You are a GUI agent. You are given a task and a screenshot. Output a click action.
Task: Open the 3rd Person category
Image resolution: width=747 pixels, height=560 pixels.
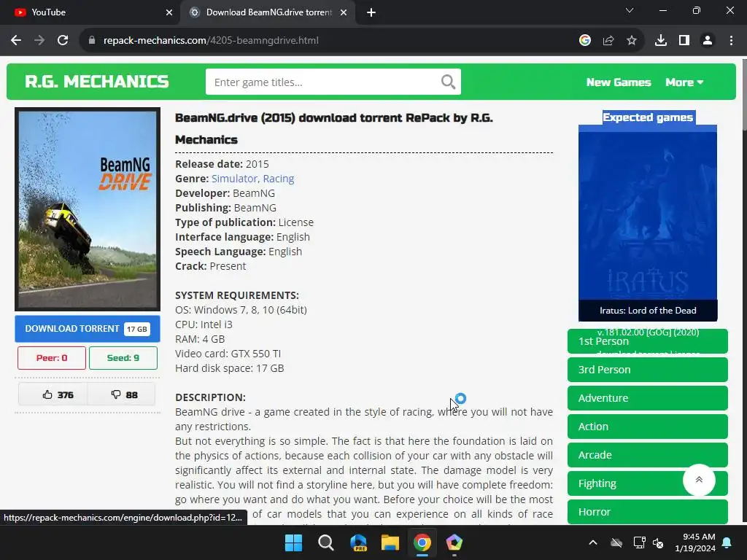[648, 370]
